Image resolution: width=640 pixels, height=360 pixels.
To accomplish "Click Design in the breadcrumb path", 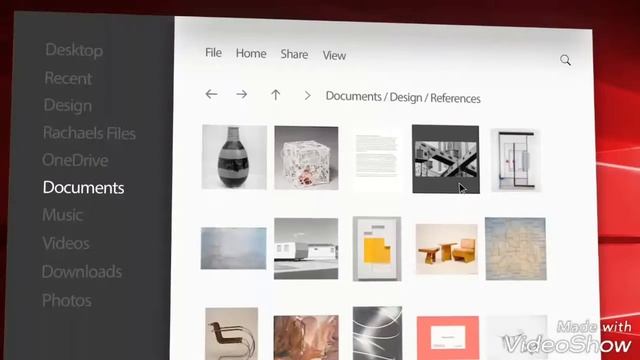I will click(406, 98).
